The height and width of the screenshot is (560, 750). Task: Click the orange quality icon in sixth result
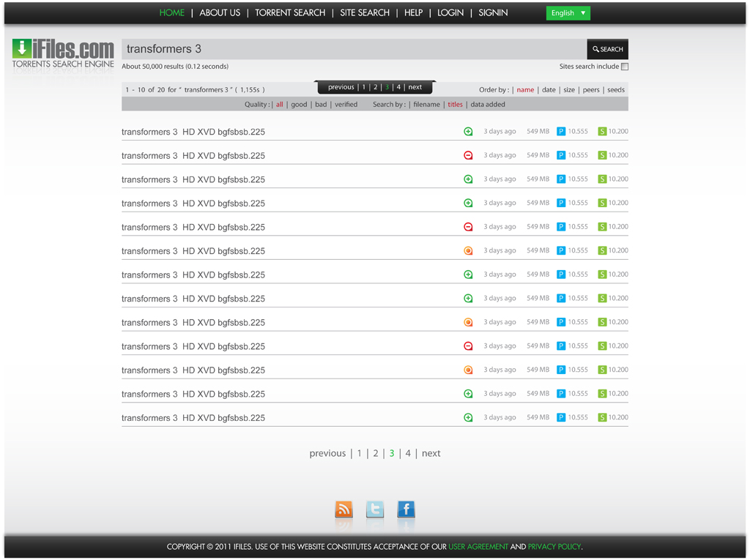468,251
